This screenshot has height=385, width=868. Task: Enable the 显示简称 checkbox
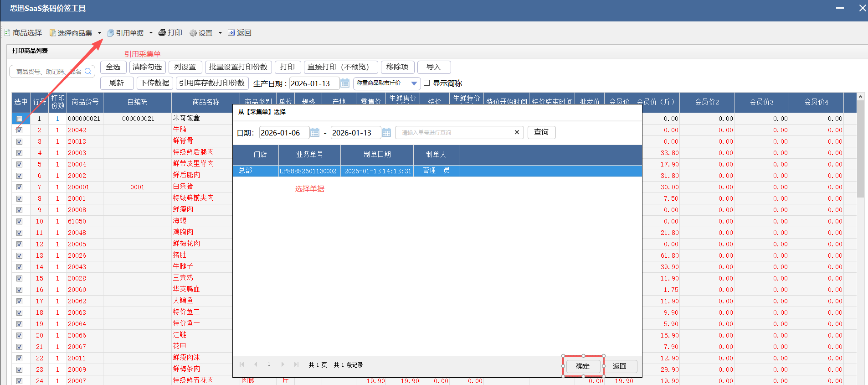coord(427,83)
